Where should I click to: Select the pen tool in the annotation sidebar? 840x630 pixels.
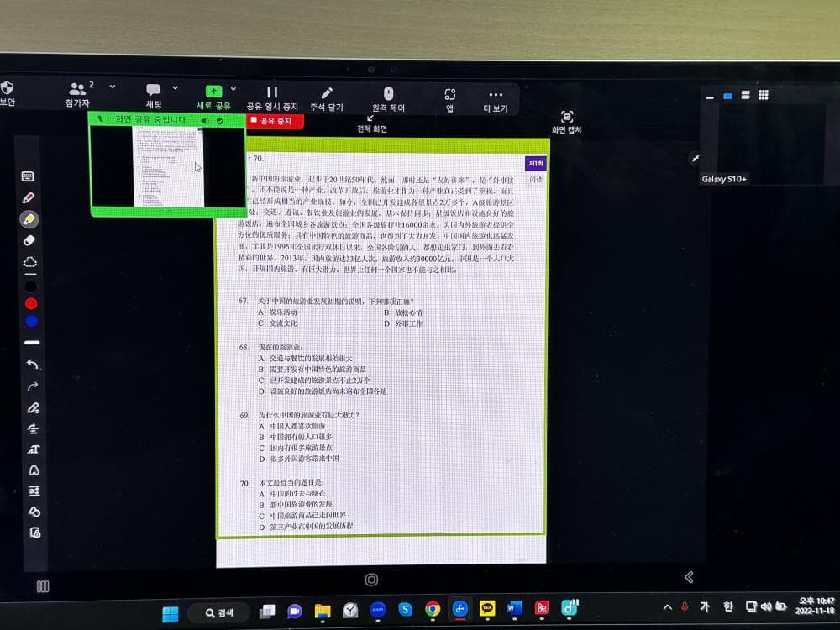point(29,198)
